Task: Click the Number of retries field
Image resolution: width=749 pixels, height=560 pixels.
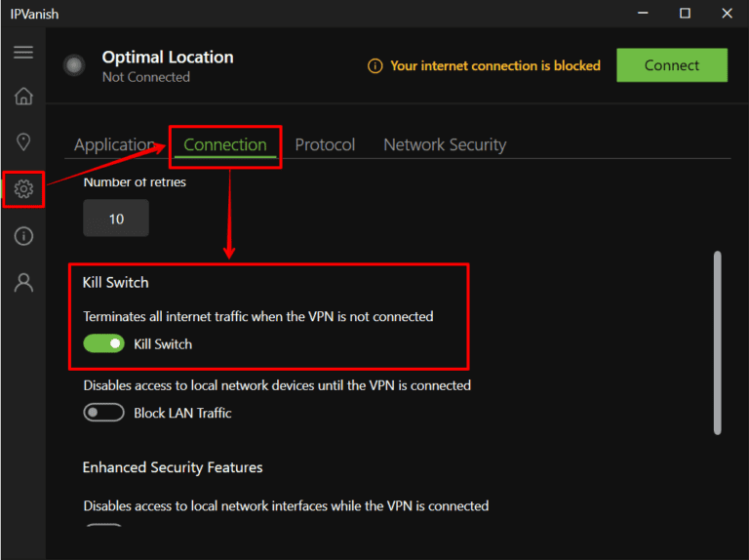Action: click(116, 219)
